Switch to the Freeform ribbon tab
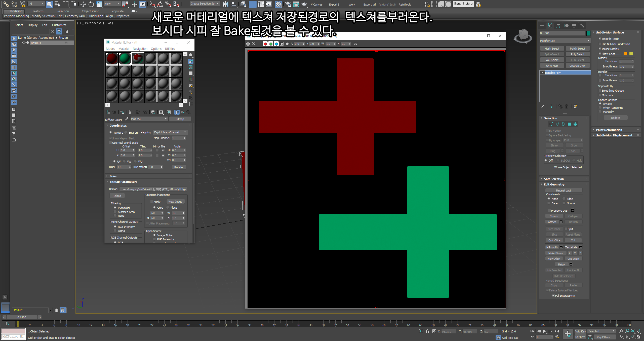This screenshot has width=644, height=341. click(x=37, y=11)
